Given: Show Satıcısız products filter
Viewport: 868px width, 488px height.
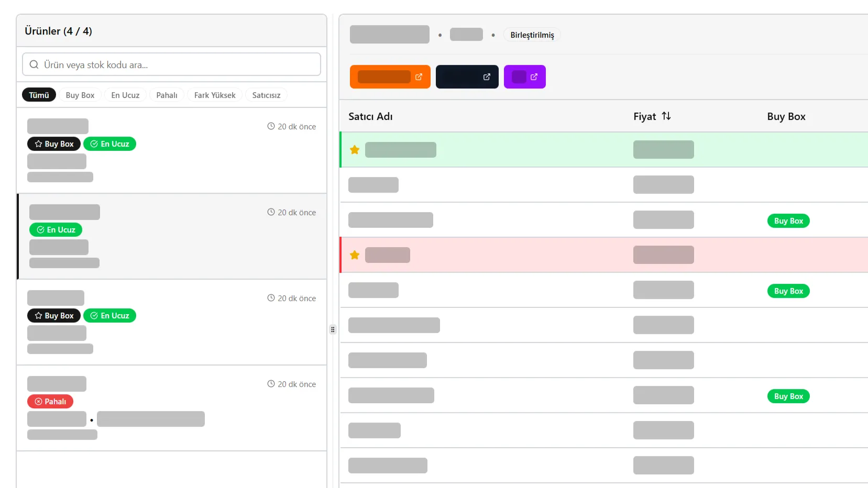Looking at the screenshot, I should click(266, 95).
